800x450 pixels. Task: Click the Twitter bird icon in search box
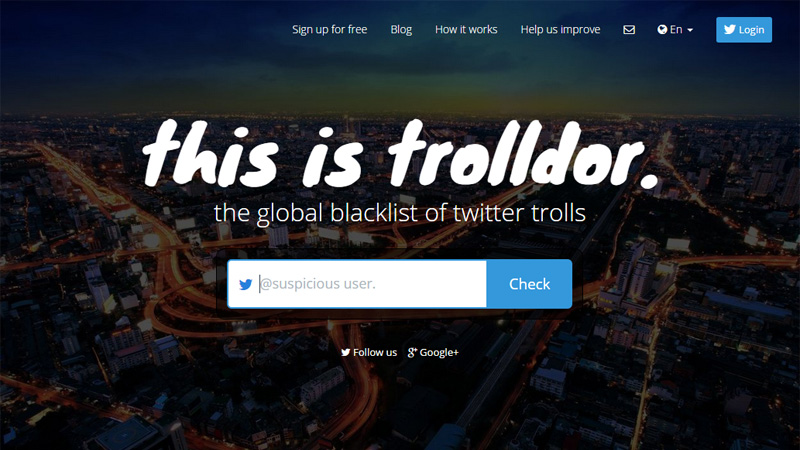coord(245,284)
